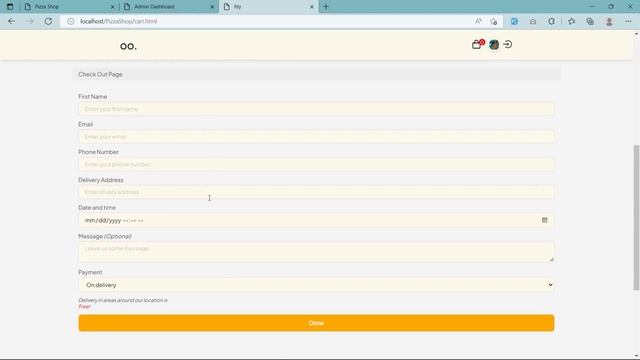Open the briefcase toolbar icon

coord(533,21)
